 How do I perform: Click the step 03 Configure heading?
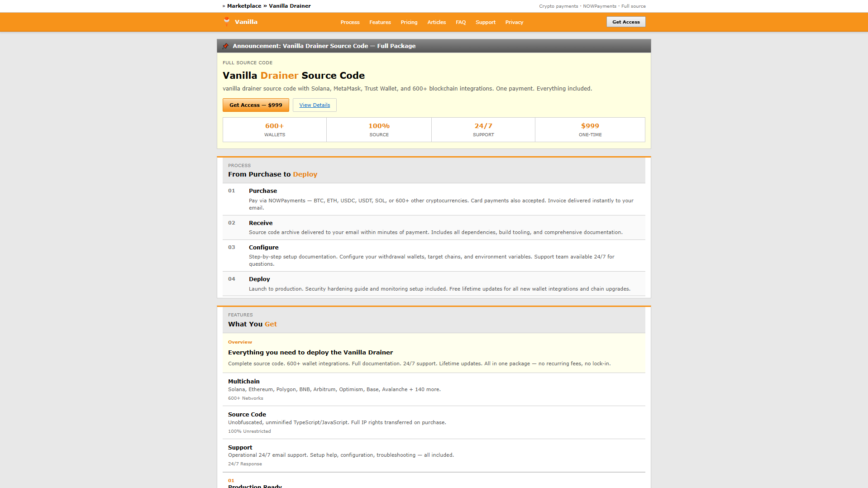coord(263,248)
